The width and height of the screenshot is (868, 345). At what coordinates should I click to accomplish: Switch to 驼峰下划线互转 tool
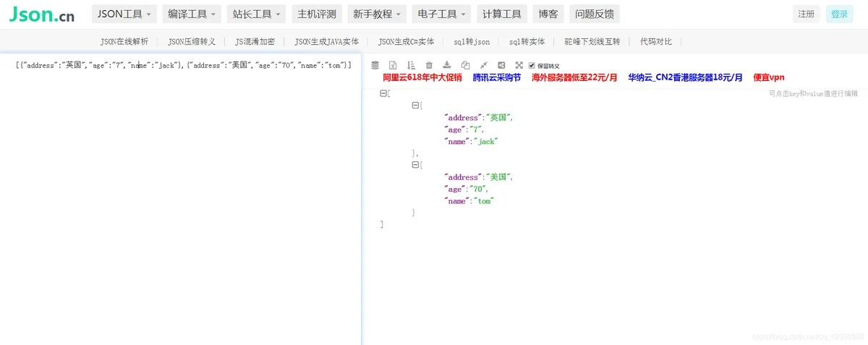pyautogui.click(x=592, y=42)
